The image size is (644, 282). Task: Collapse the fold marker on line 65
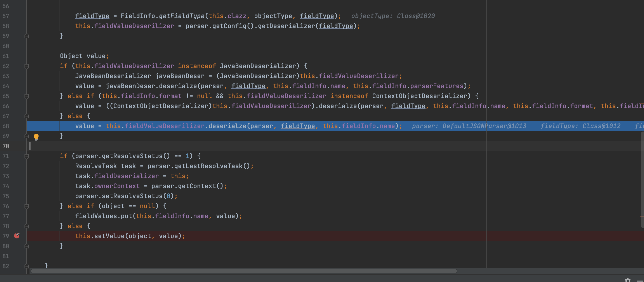coord(26,96)
